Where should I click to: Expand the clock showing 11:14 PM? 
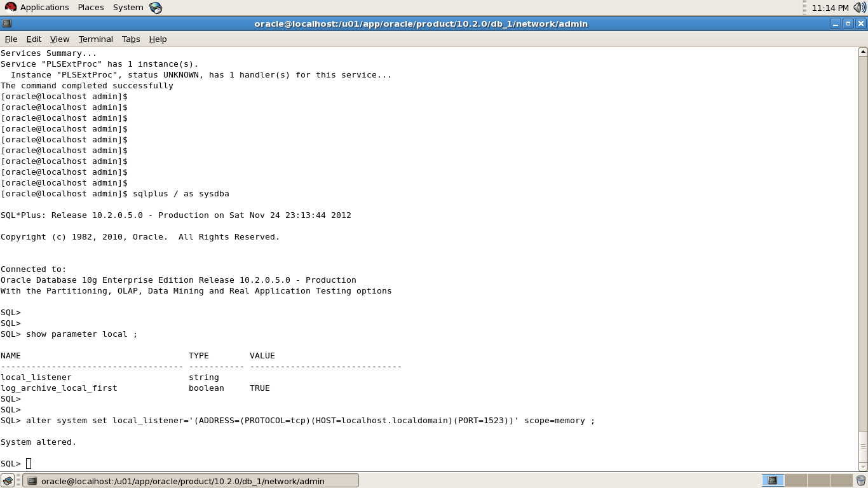(830, 8)
